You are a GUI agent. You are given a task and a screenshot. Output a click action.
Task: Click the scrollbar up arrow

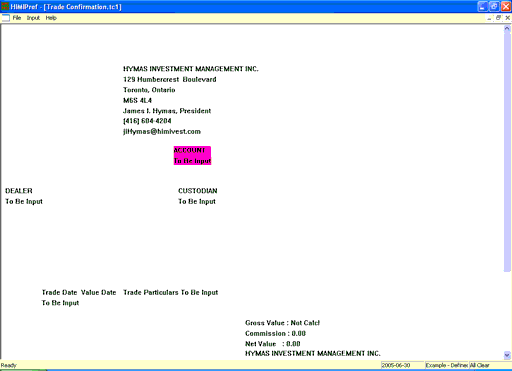pyautogui.click(x=507, y=29)
